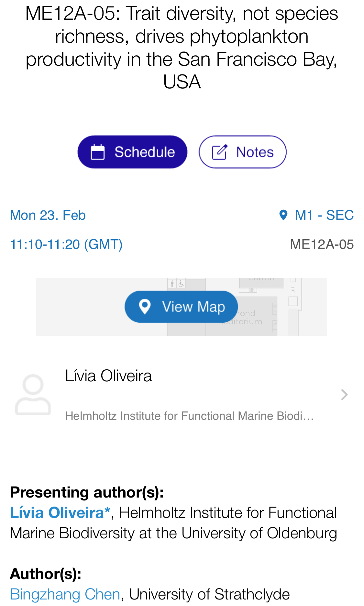Expand speaker details with the right chevron
The image size is (364, 606).
344,395
